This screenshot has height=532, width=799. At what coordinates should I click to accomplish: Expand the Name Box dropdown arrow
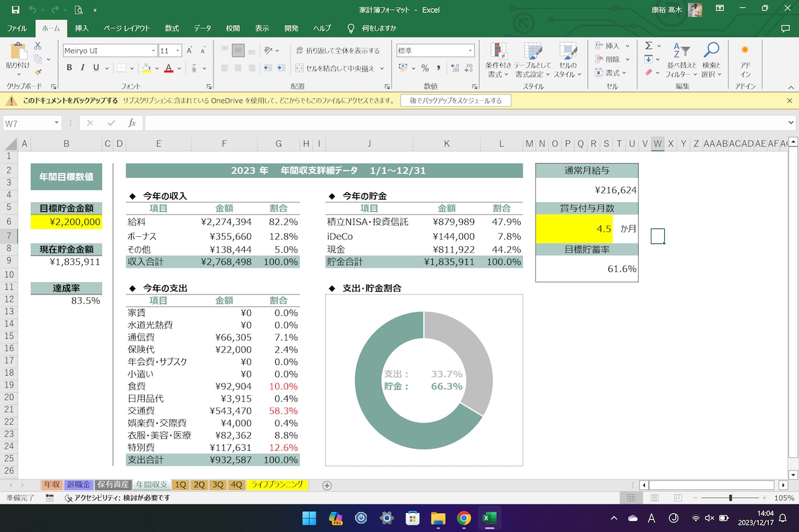(57, 123)
